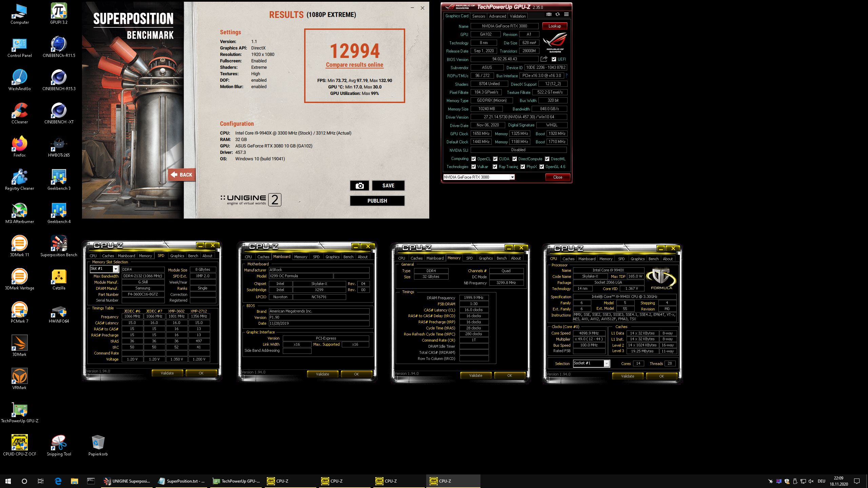Open GPU-Z hamburger menu
Screen dimensions: 868x488
tap(566, 15)
